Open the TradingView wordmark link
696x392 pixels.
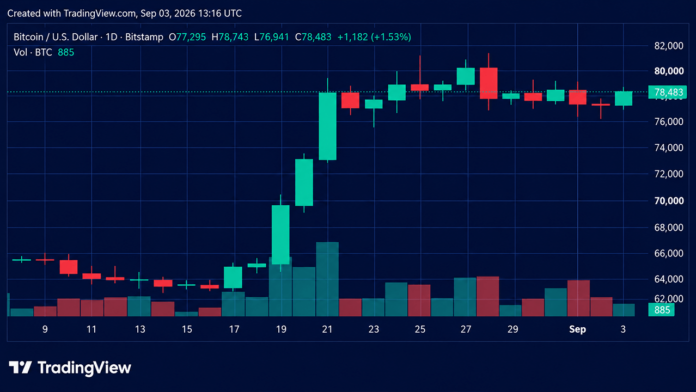point(84,368)
